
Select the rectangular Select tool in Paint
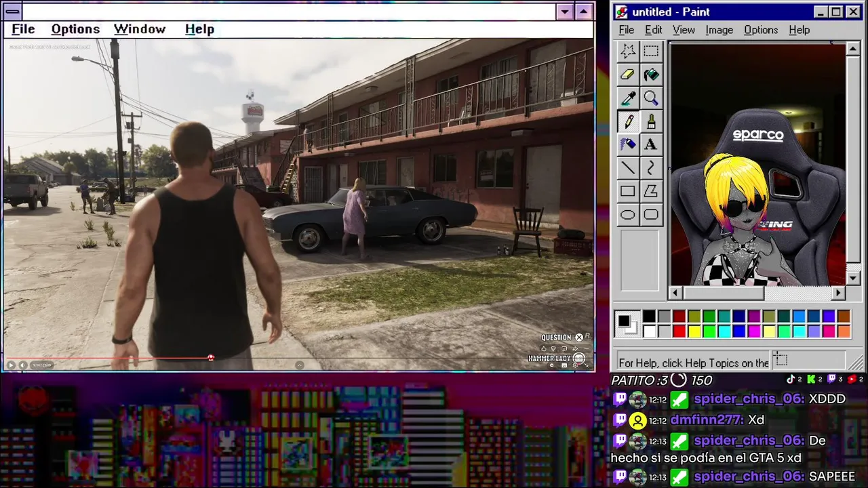click(x=651, y=52)
